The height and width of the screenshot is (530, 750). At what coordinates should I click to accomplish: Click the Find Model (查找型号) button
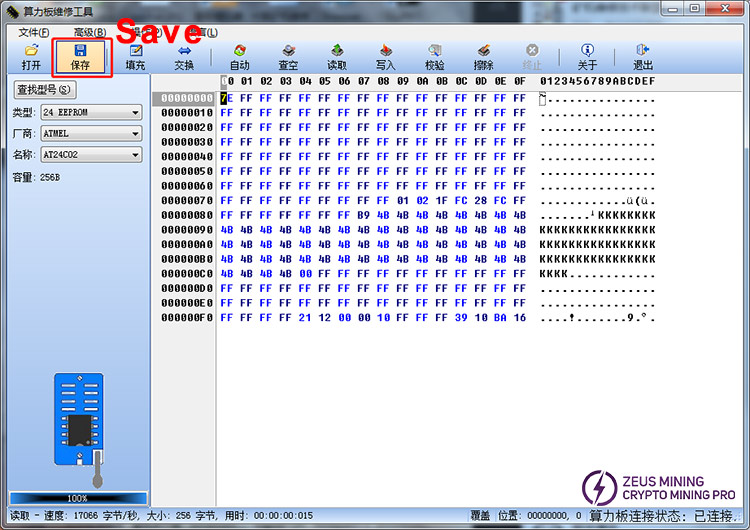[x=44, y=90]
